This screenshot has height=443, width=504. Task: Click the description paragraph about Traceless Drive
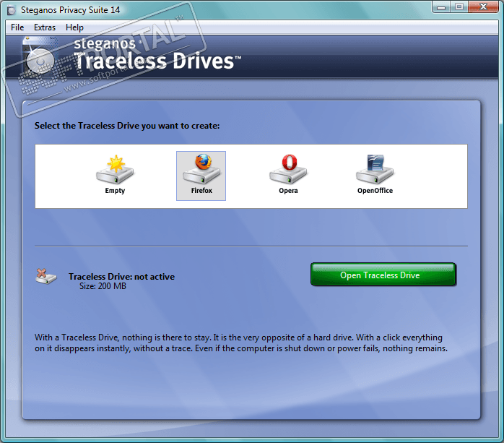(x=241, y=343)
